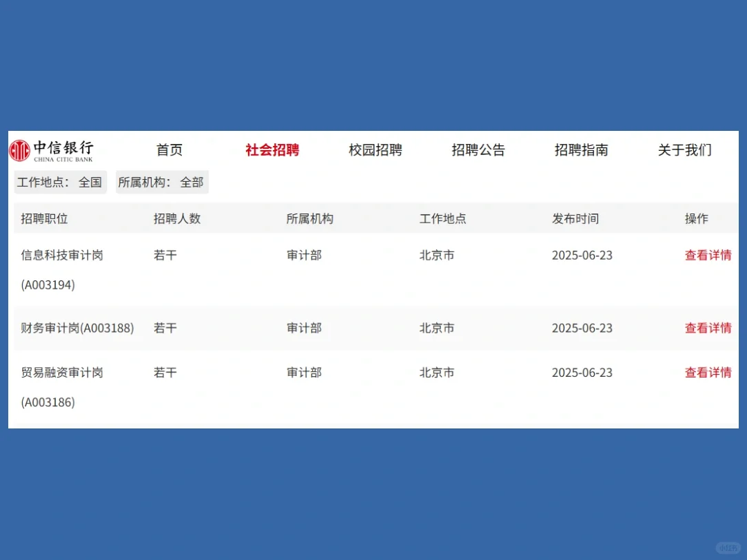Open the 社会招聘 tab
Screen dimensions: 747x560
pyautogui.click(x=272, y=150)
